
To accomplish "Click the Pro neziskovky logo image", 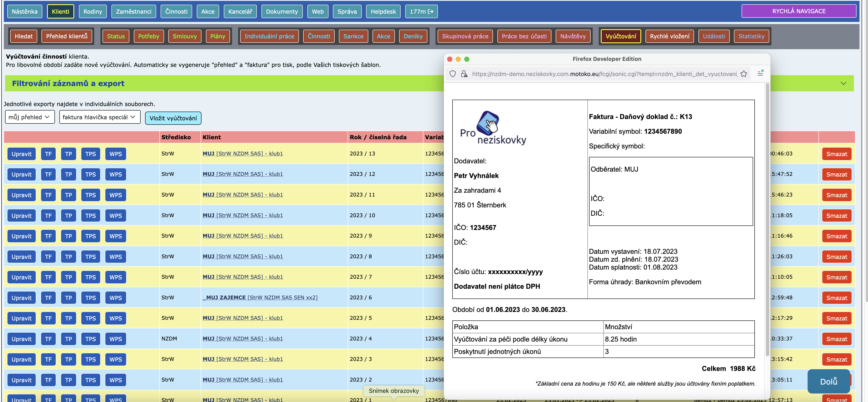I will [493, 128].
